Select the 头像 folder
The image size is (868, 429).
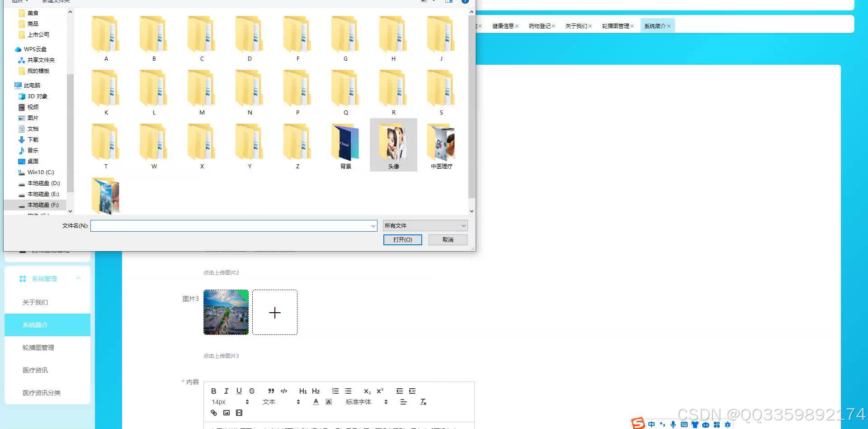pos(393,145)
